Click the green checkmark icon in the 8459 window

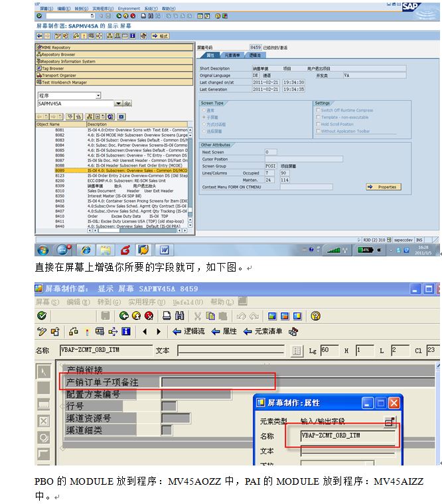click(42, 316)
